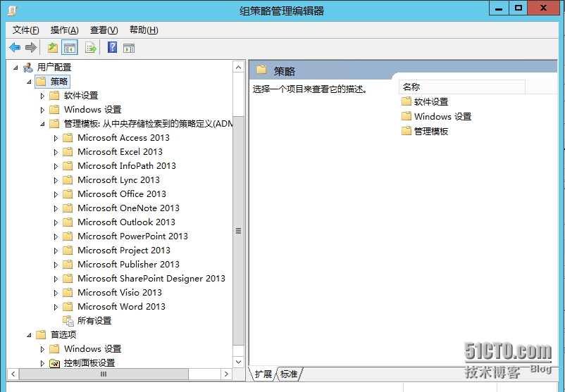Click the tree horizontal scrollbar thumb
The height and width of the screenshot is (392, 565).
coord(104,374)
